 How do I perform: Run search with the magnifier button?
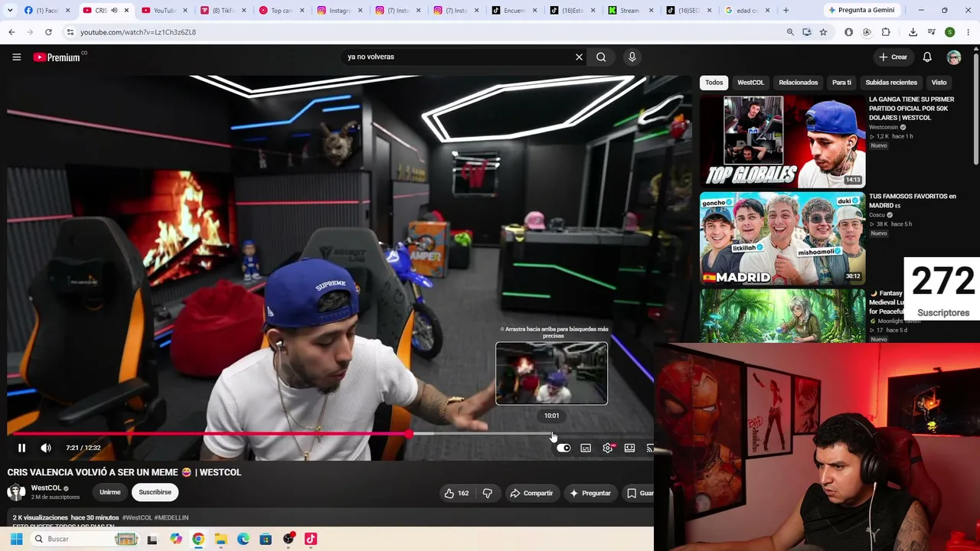pos(601,57)
